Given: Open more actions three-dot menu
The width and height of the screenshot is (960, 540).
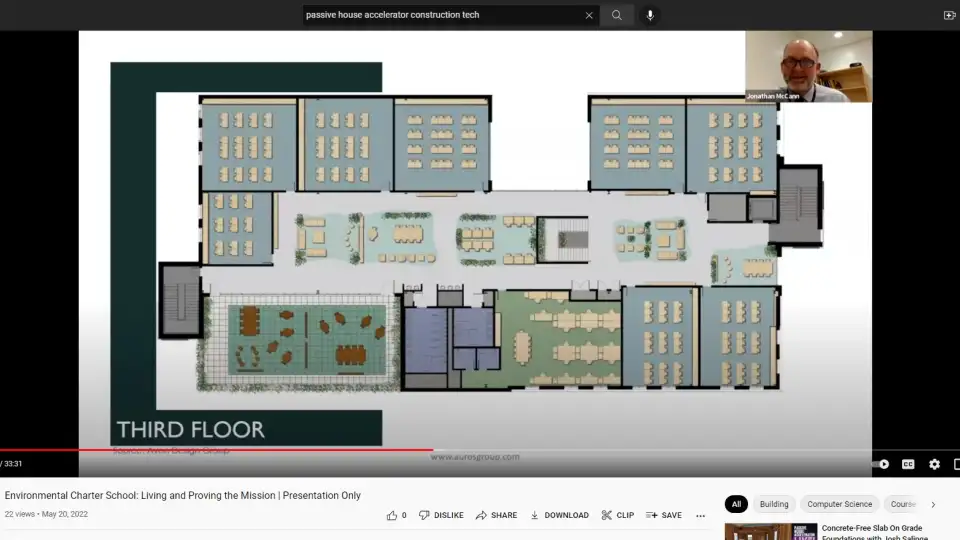Looking at the screenshot, I should click(x=700, y=516).
